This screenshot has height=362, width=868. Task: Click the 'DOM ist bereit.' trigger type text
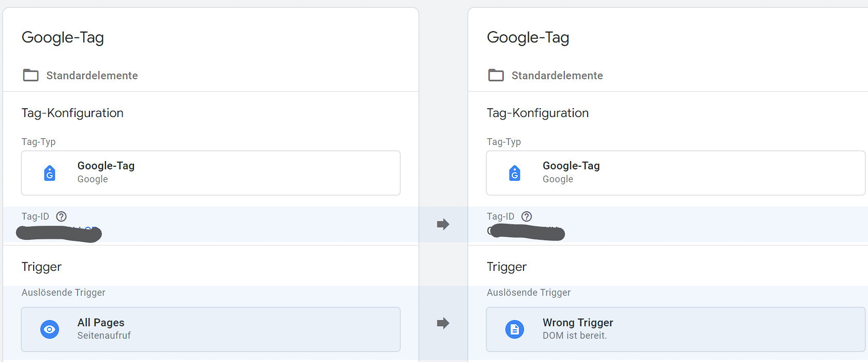point(575,336)
